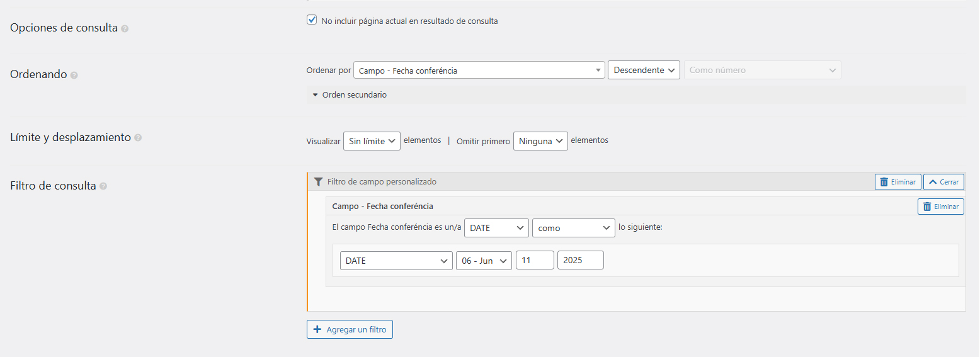This screenshot has width=980, height=357.
Task: Open the 06 - Jun month dropdown
Action: point(484,261)
